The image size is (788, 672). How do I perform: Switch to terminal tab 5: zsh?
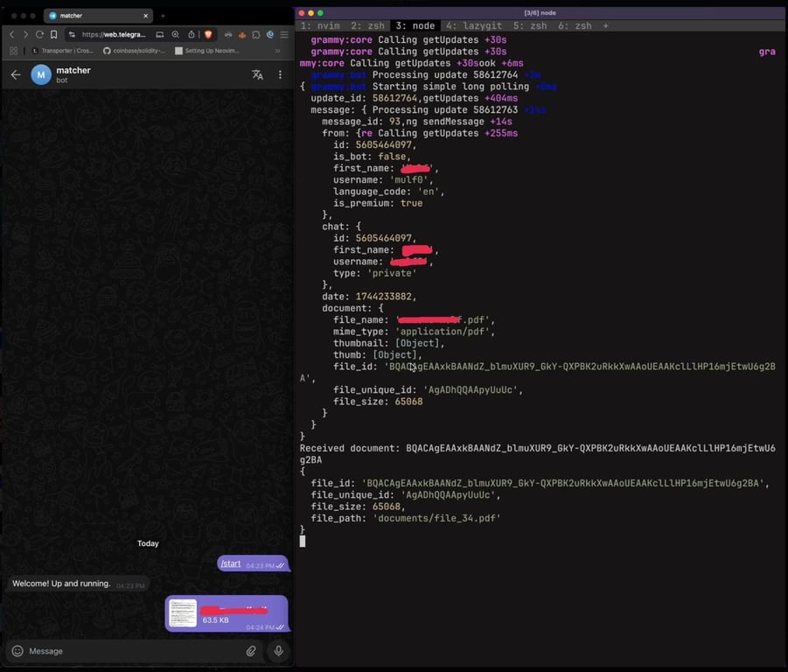530,25
